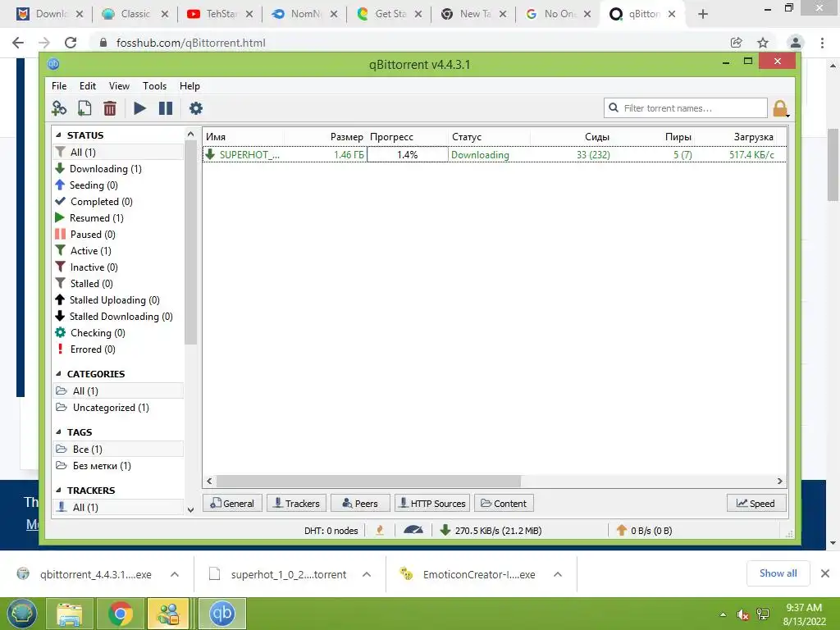Click the torrent list horizontal scrollbar
The image size is (840, 630).
(368, 481)
